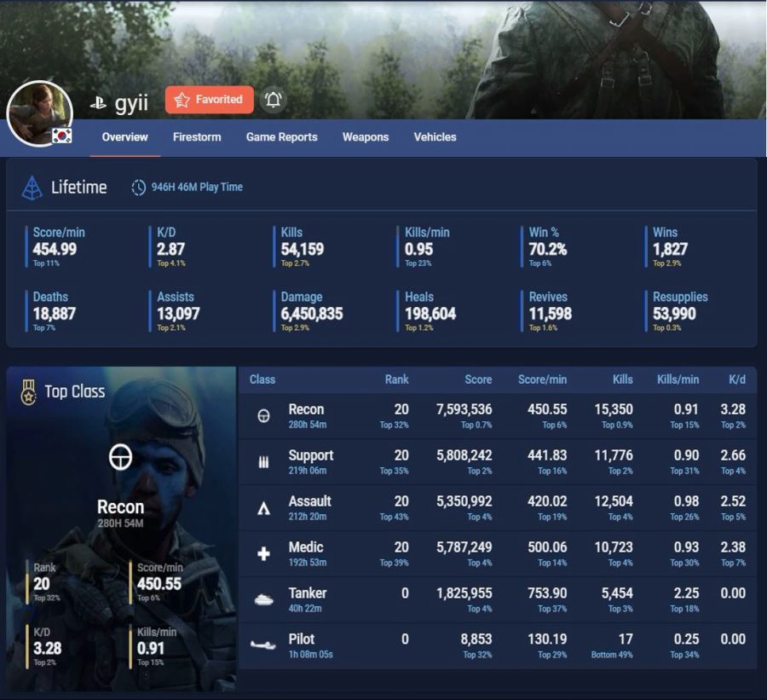Click the Tanker tank icon
Viewport: 767px width, 700px height.
[263, 600]
